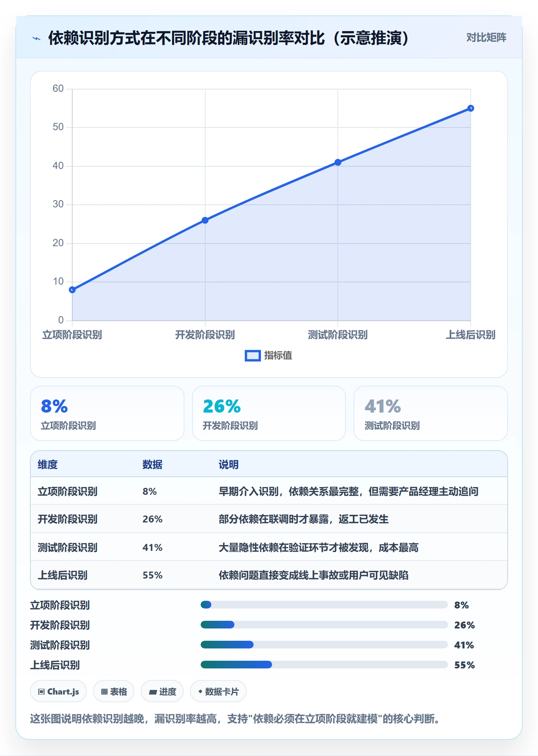Screen dimensions: 538x756
Task: Click the 测试阶段识别 41% progress bar
Action: tap(324, 645)
